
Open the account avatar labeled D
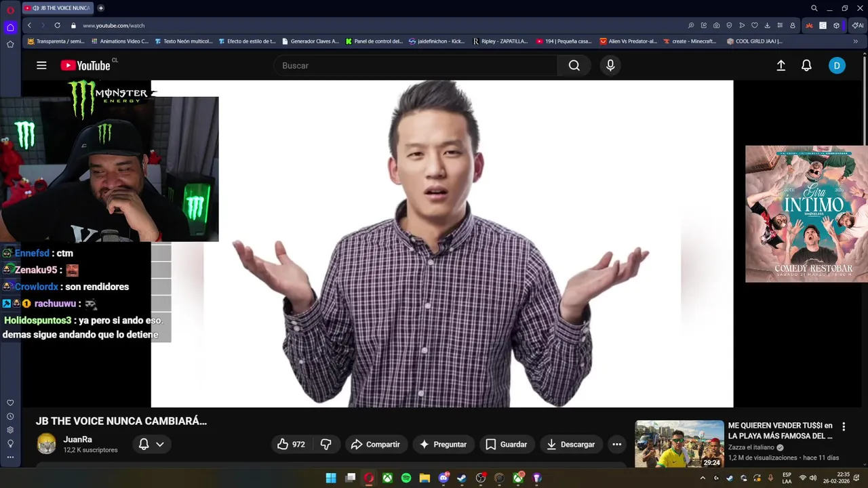tap(837, 66)
